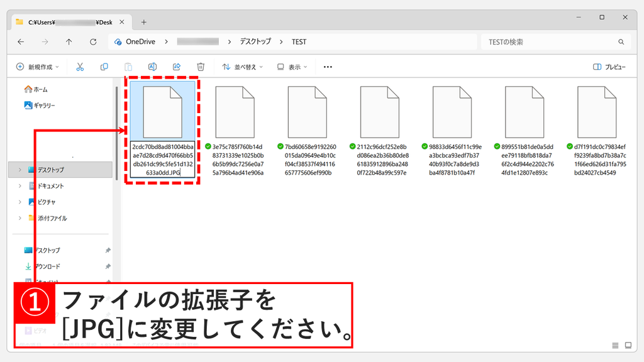Expand the ドキュメント tree node chevron

pos(19,186)
